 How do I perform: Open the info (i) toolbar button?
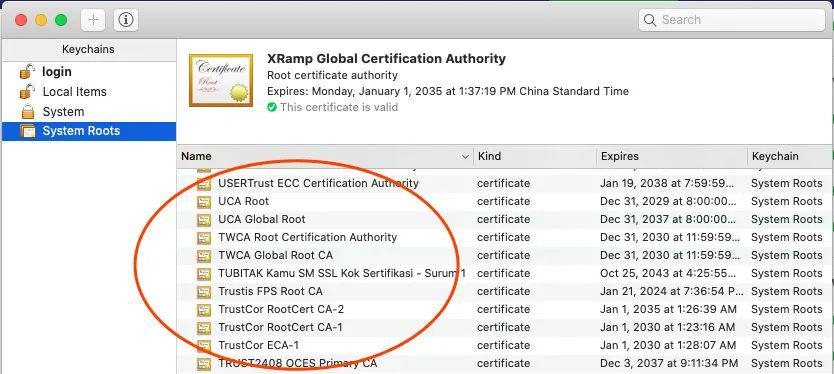click(126, 20)
